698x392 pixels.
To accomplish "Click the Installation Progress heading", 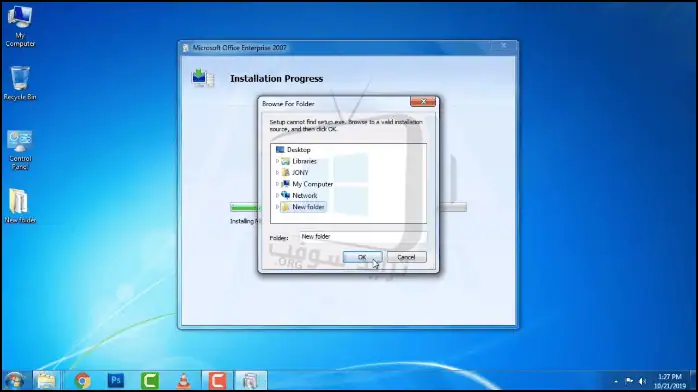I will tap(276, 79).
